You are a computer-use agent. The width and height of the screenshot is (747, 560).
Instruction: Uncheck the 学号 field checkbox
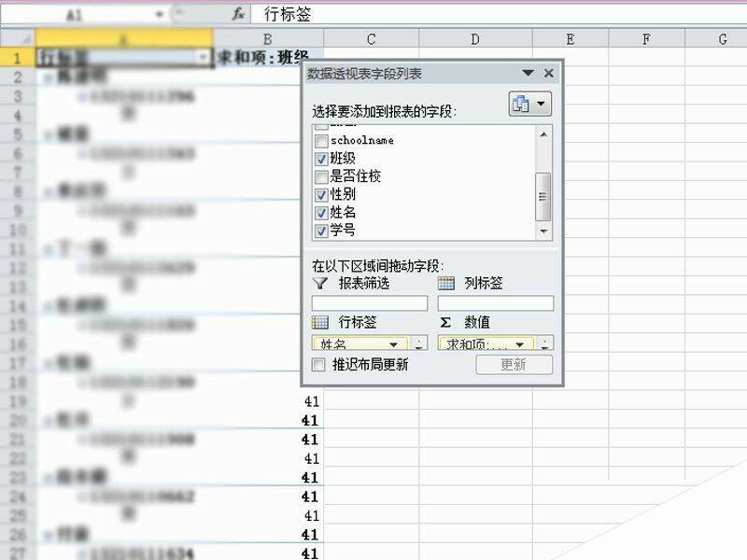click(x=321, y=231)
